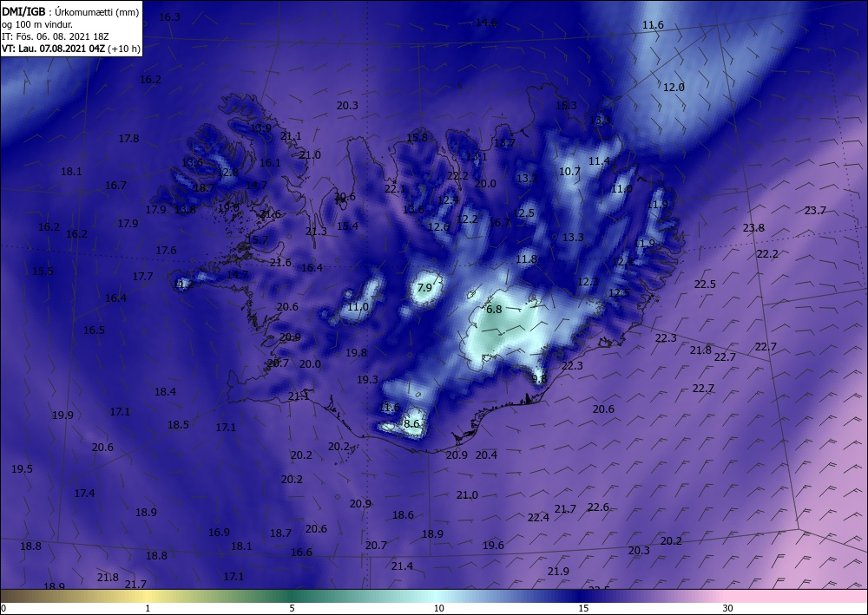
Task: Click the map value 21.9
Action: [x=558, y=571]
